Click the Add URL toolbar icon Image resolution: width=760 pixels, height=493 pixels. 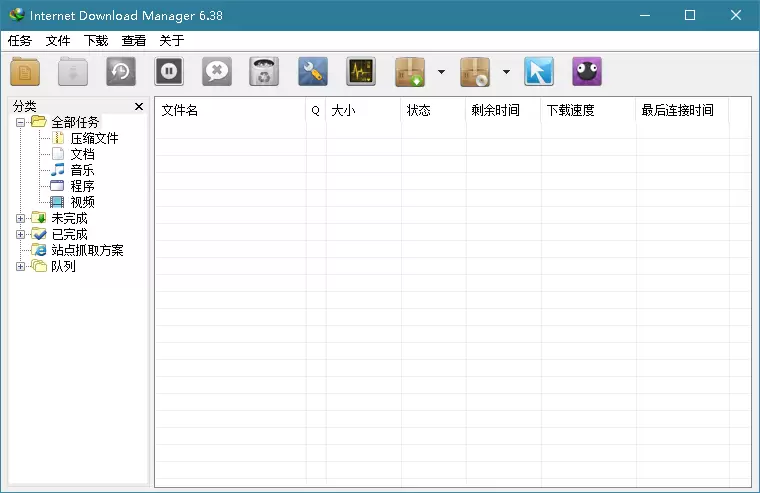[x=25, y=72]
